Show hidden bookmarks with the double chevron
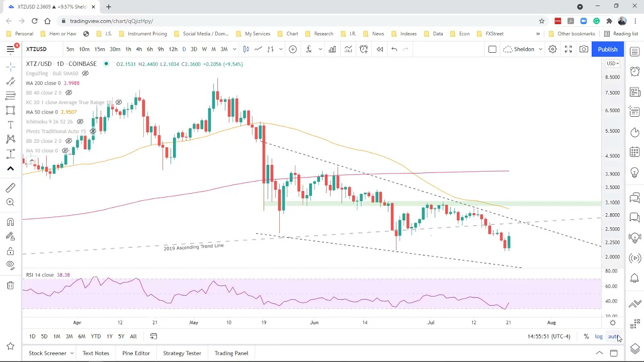644x362 pixels. point(538,34)
